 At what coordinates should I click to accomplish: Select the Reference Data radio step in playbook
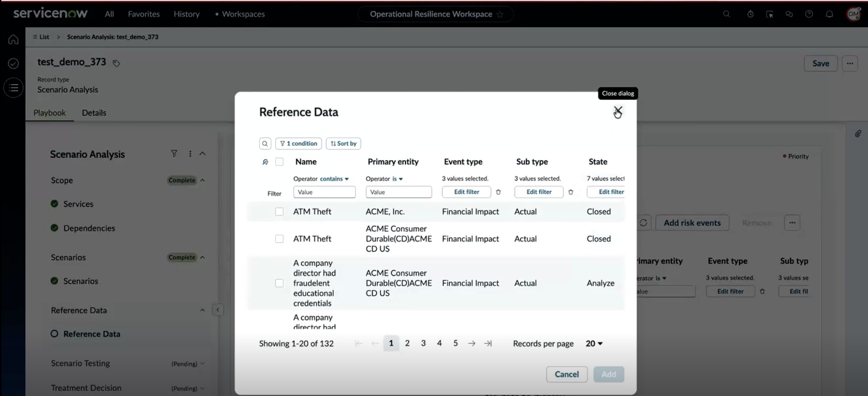click(54, 334)
